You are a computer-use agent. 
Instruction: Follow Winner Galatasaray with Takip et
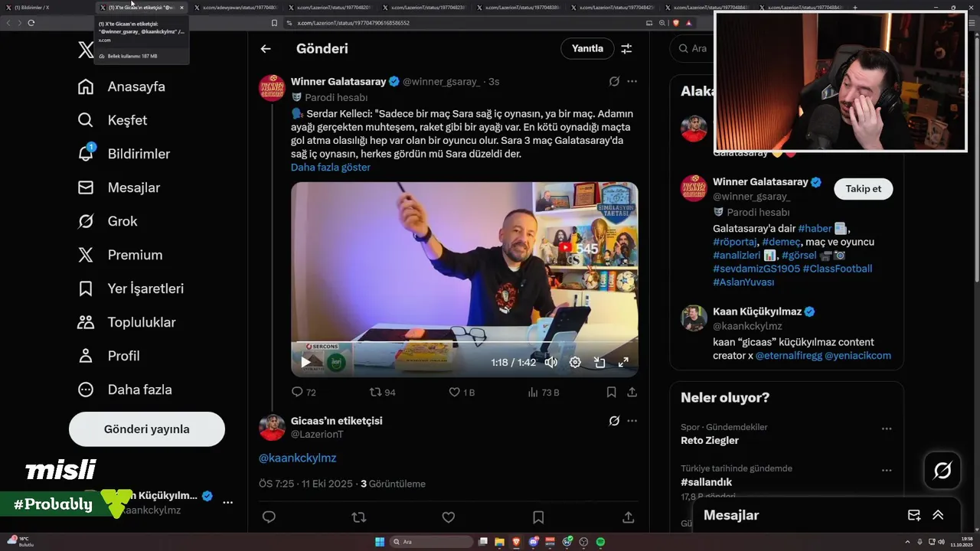pyautogui.click(x=863, y=189)
